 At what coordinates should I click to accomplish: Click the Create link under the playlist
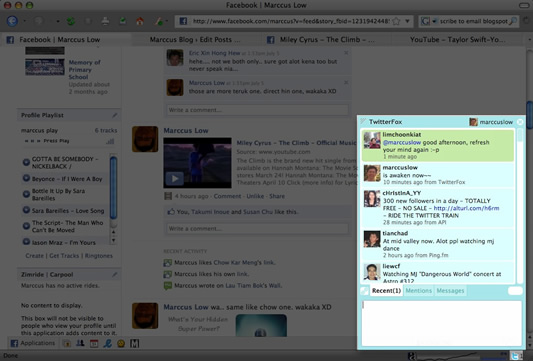point(34,256)
